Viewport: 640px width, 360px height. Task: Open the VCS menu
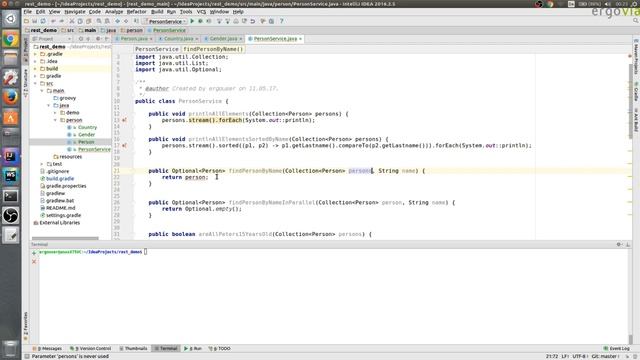coord(201,12)
